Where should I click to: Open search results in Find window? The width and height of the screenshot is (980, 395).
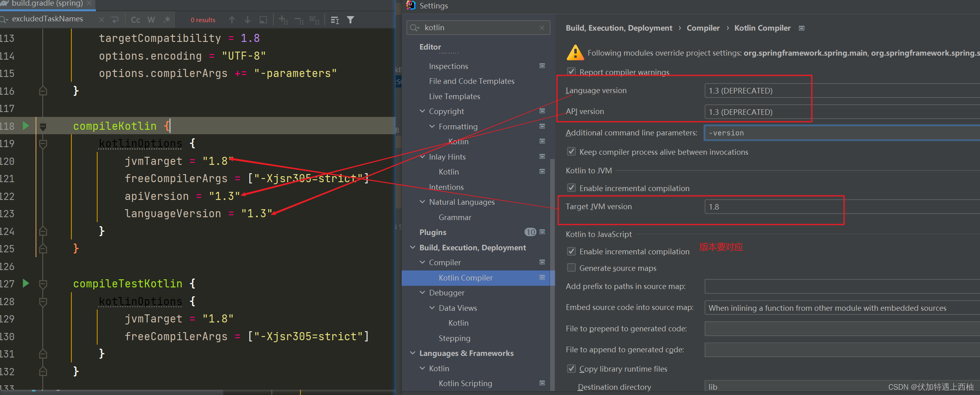335,20
